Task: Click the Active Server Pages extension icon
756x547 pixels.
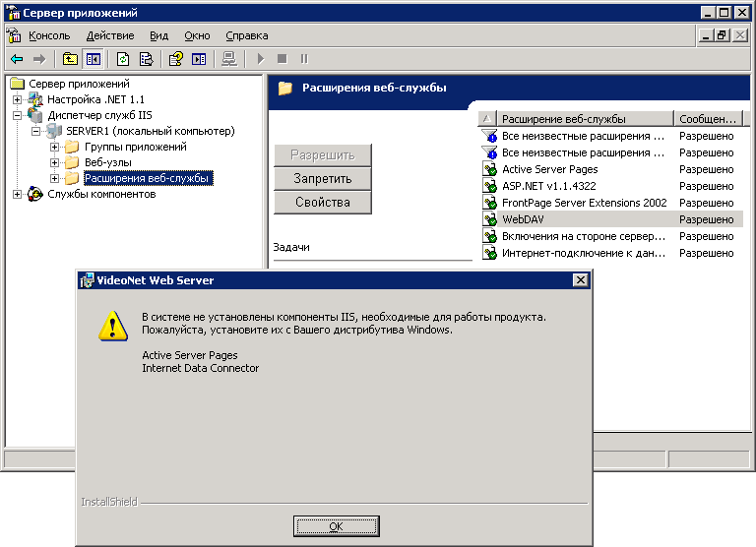Action: [x=490, y=169]
